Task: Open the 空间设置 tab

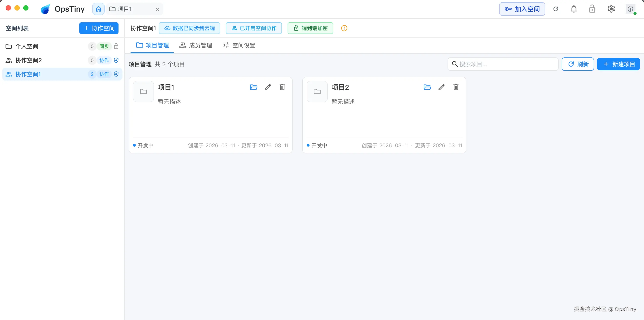Action: point(239,45)
